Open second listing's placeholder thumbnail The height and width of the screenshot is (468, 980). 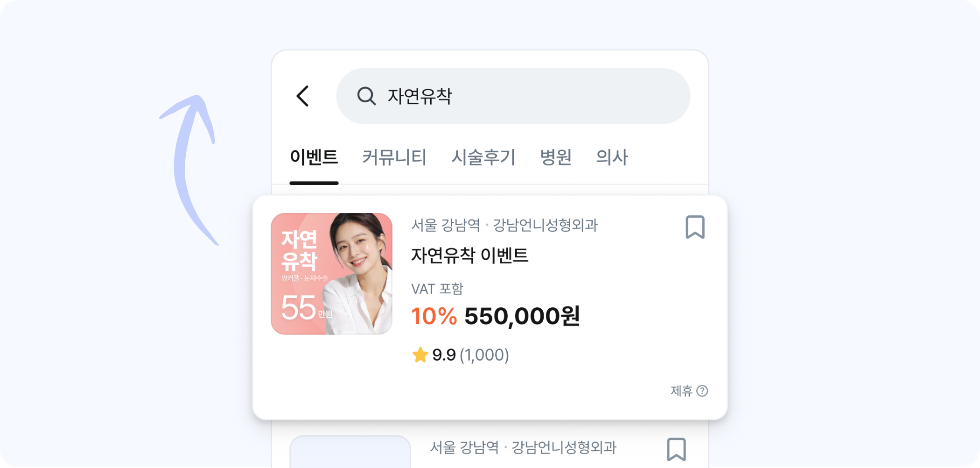point(350,452)
